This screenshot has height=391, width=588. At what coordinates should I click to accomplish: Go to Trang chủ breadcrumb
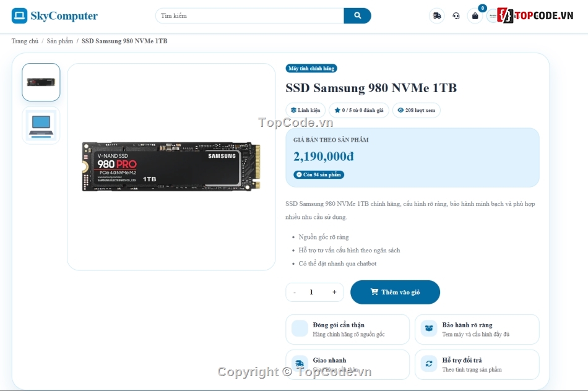tap(25, 41)
